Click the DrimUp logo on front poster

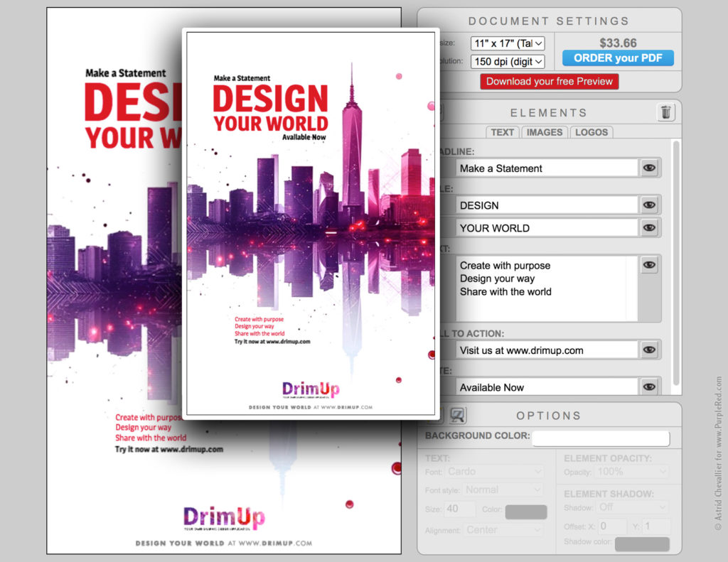(x=311, y=390)
